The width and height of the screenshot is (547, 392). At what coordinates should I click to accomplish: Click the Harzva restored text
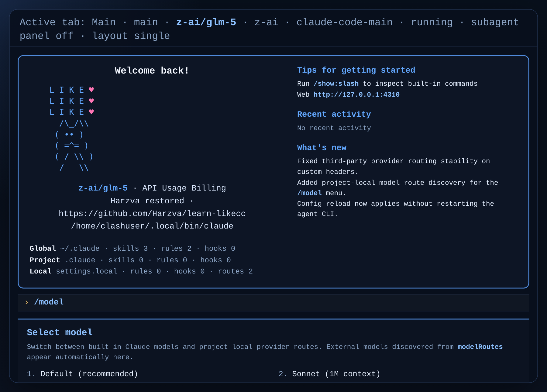coord(147,201)
